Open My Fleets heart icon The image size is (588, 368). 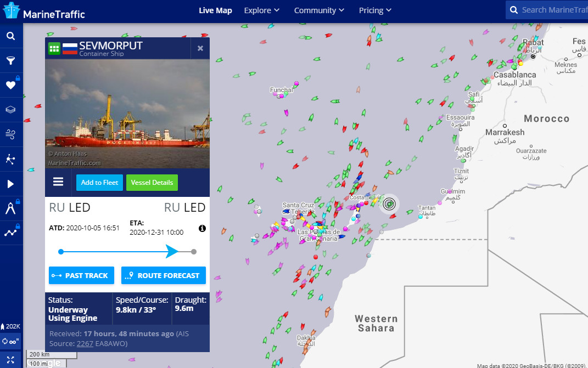[11, 85]
